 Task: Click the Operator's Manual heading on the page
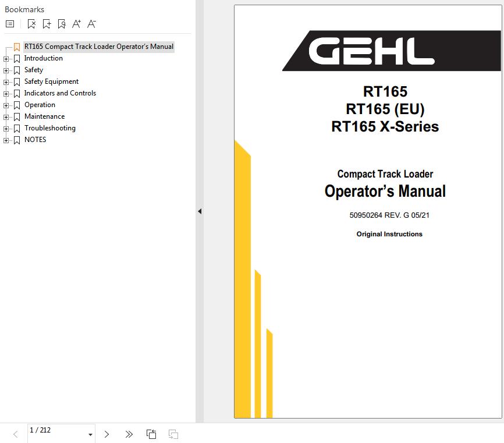pos(385,191)
